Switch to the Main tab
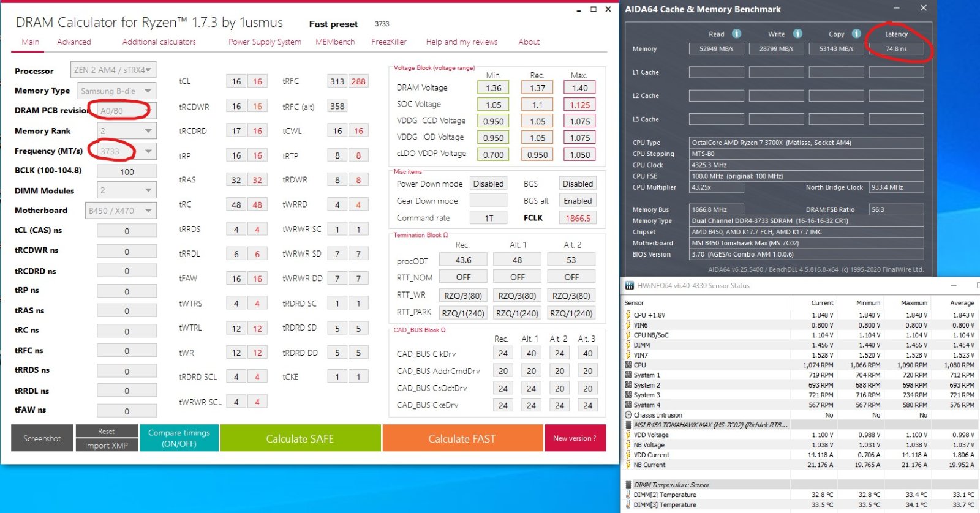This screenshot has width=980, height=513. 31,42
